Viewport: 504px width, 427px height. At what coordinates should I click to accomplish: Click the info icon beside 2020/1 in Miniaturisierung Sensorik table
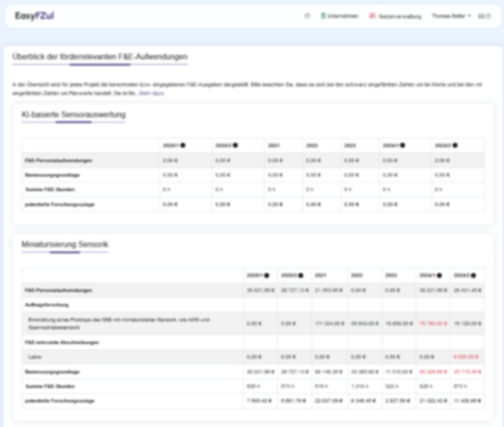(x=267, y=275)
